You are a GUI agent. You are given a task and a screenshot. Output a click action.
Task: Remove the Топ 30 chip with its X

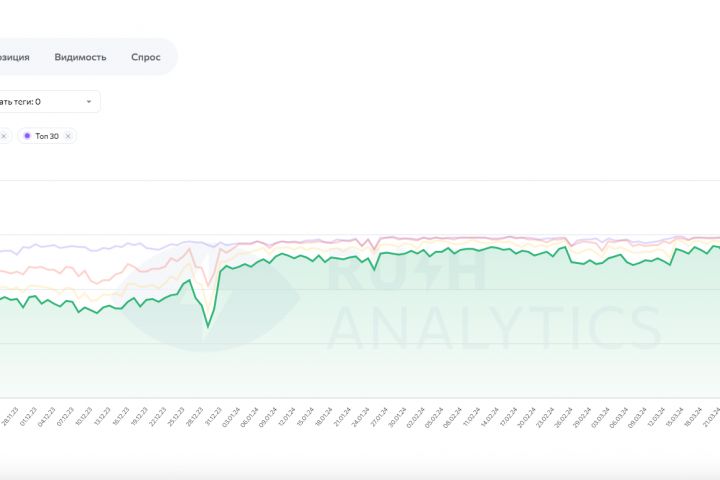pos(68,136)
